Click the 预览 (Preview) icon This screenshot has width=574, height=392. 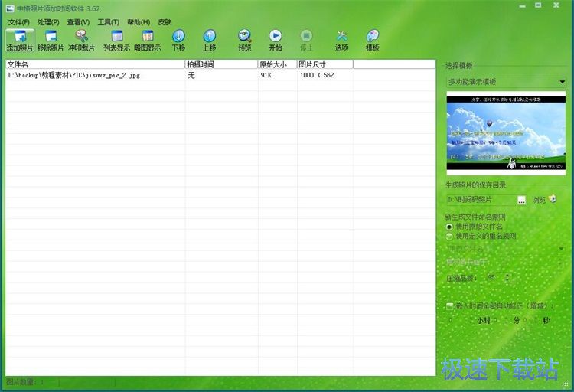tap(244, 40)
